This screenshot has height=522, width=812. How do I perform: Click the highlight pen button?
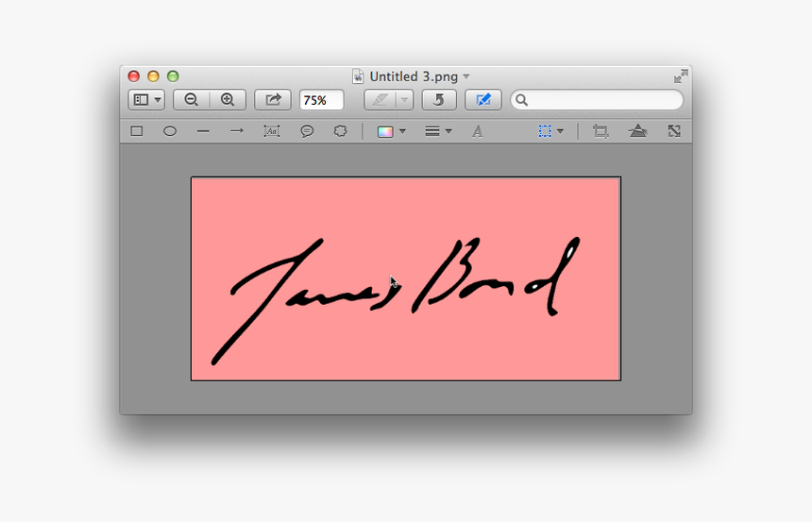[381, 99]
